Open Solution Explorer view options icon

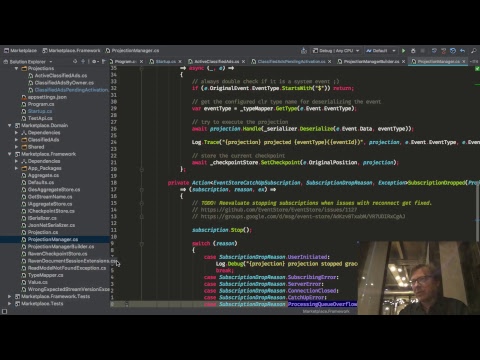(x=95, y=61)
